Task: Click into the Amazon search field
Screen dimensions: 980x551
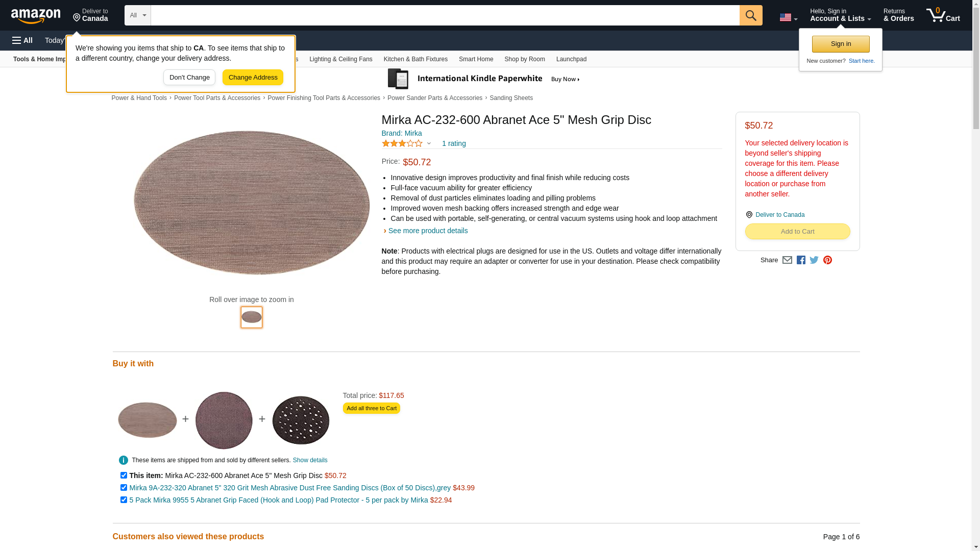Action: click(x=445, y=15)
